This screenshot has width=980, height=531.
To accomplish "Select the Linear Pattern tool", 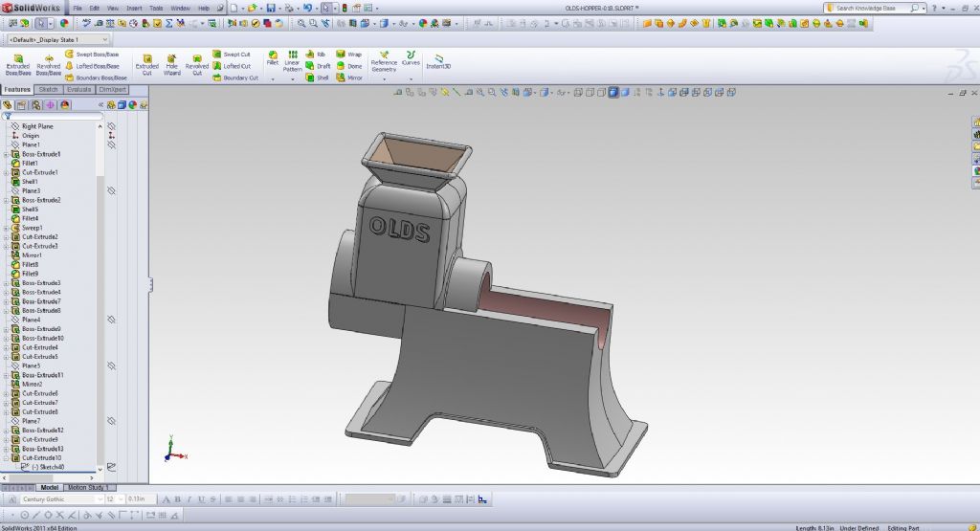I will [x=293, y=62].
